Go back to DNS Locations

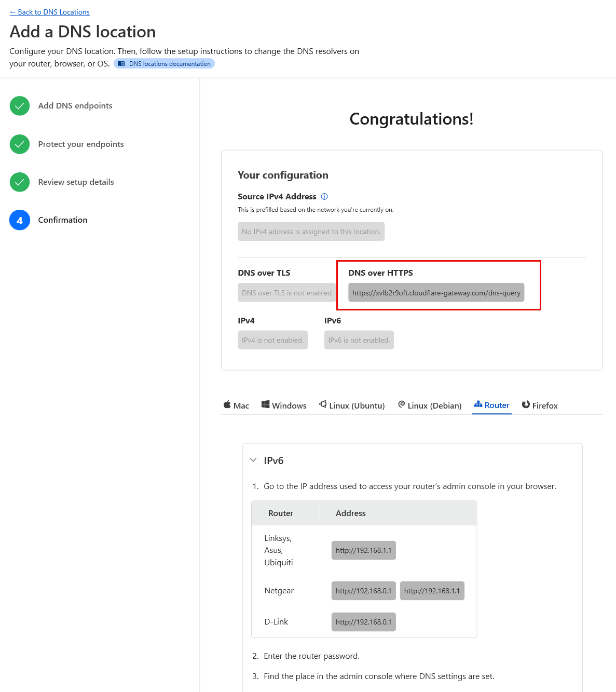[50, 12]
